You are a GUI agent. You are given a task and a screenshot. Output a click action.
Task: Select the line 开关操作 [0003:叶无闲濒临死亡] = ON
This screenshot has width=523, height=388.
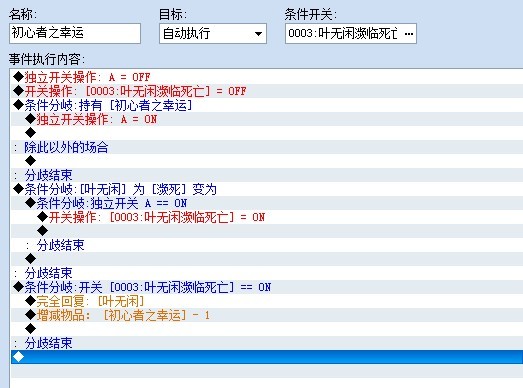[x=267, y=217]
